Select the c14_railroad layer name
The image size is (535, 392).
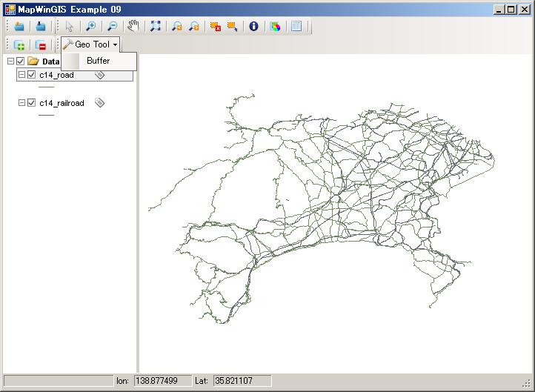[x=62, y=103]
